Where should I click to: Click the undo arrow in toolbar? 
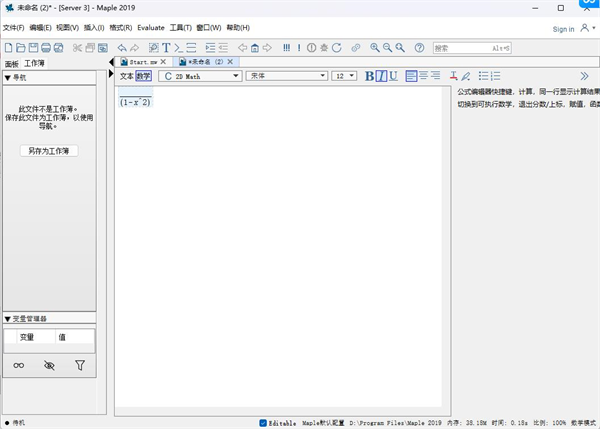122,47
